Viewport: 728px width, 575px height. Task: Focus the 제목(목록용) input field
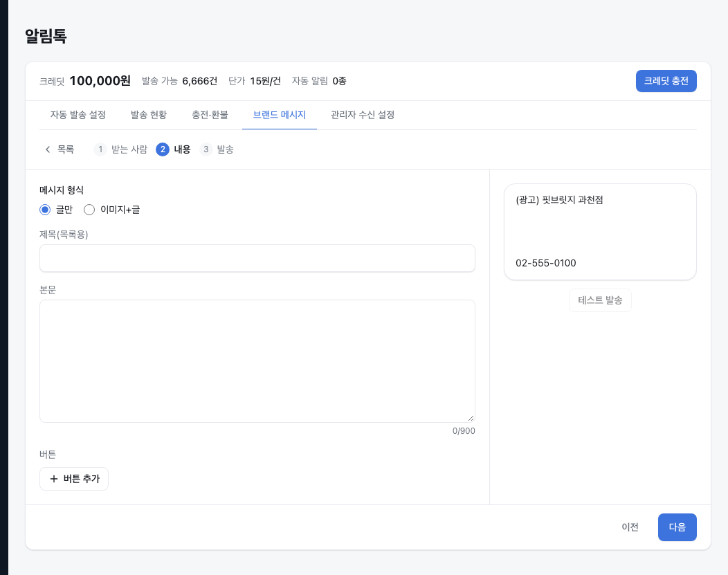[x=257, y=258]
